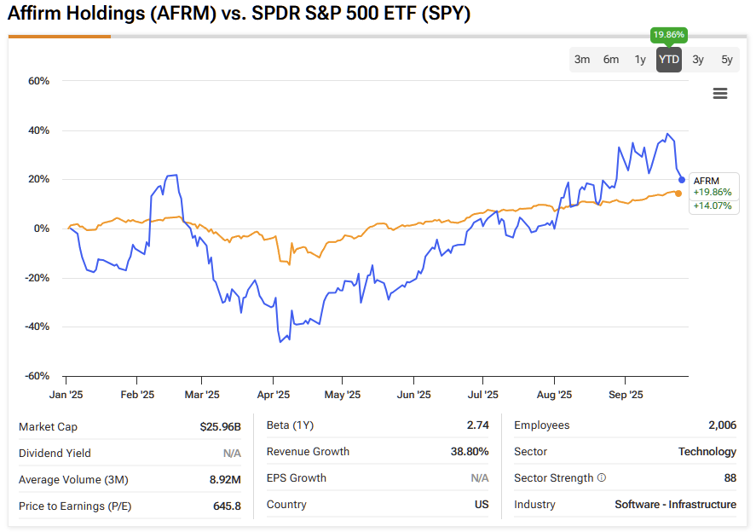
Task: Click the Beta (1Y) value 2.74
Action: pyautogui.click(x=478, y=425)
